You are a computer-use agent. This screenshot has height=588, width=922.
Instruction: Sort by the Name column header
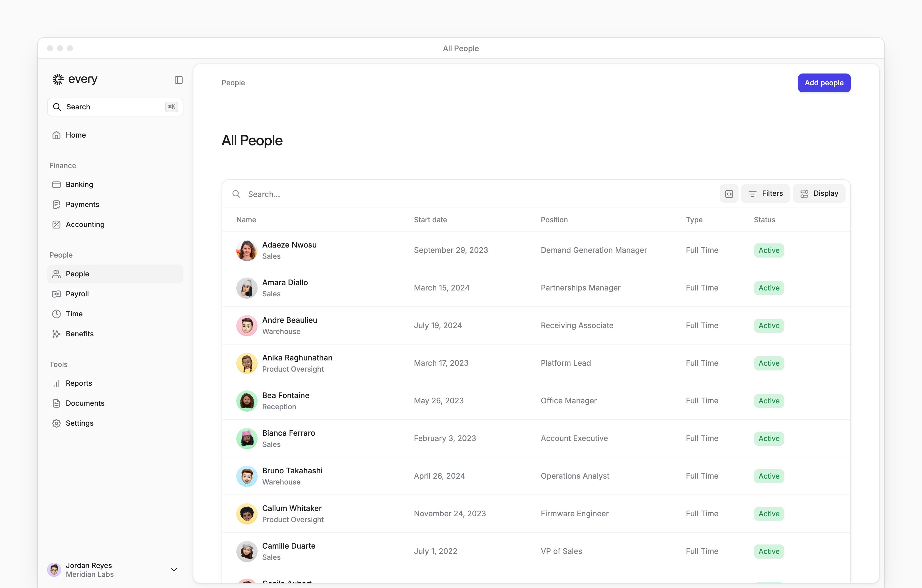point(246,220)
